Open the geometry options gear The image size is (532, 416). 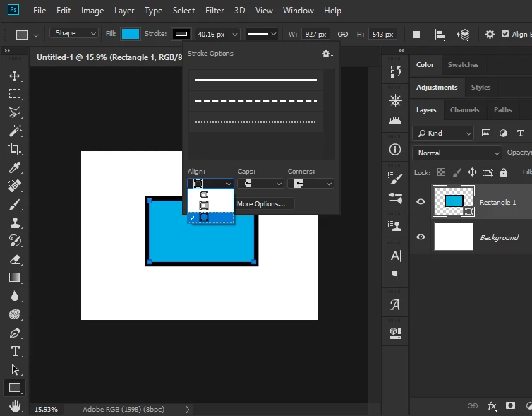490,35
